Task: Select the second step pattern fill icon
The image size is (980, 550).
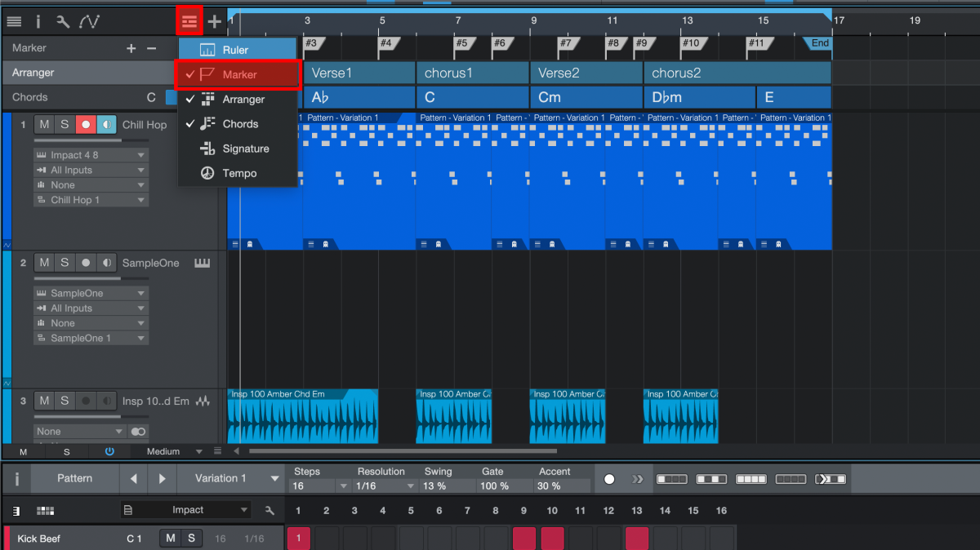Action: [x=711, y=479]
